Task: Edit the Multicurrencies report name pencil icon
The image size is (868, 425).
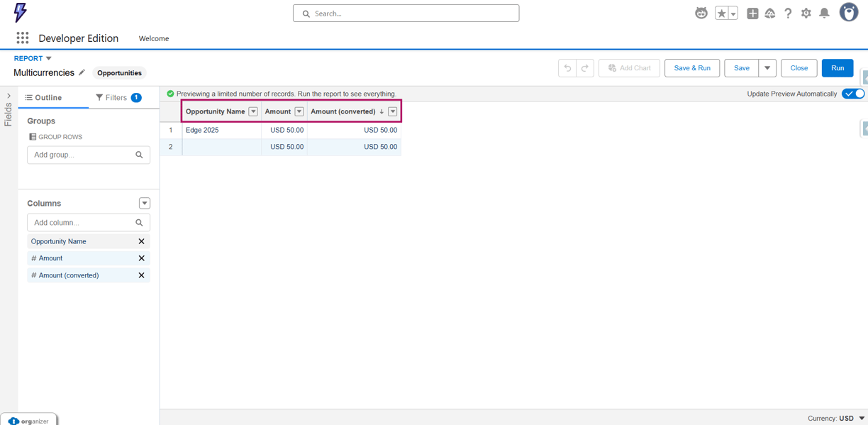Action: pyautogui.click(x=82, y=72)
